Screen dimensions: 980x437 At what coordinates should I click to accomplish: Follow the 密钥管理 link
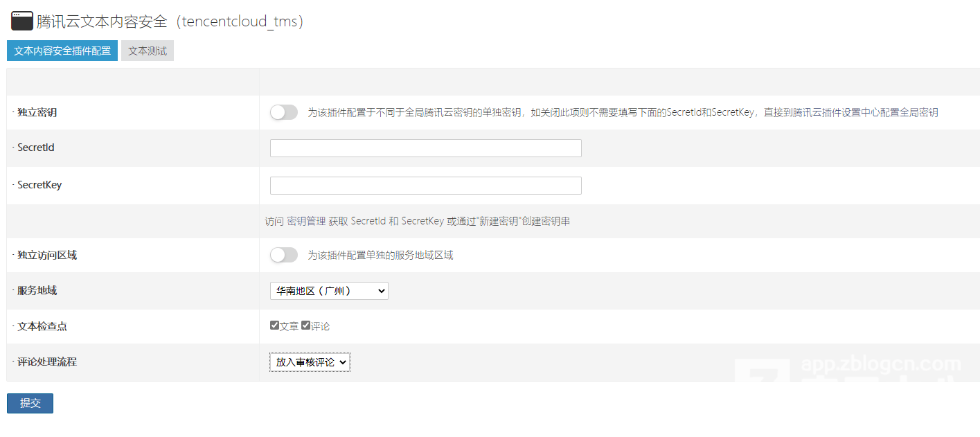tap(306, 222)
